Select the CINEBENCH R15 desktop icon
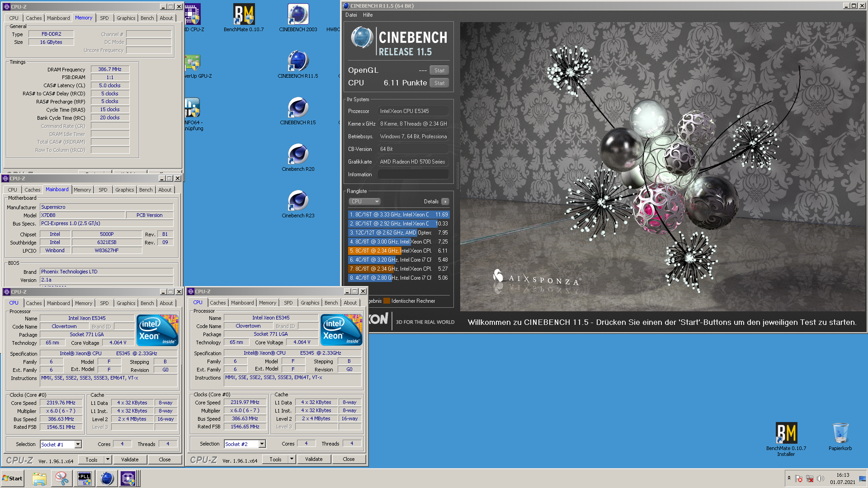 [298, 111]
